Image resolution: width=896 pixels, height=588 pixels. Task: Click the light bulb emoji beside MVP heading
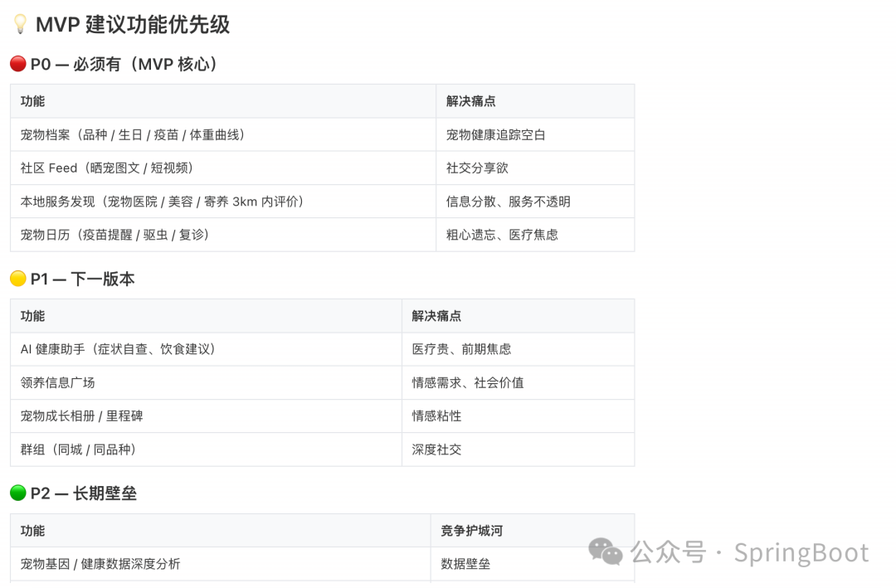tap(20, 24)
